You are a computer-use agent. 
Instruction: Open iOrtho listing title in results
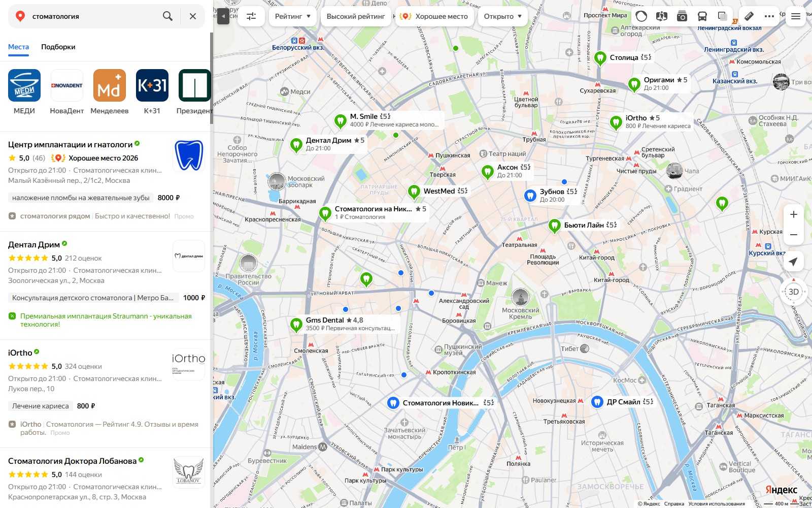tap(20, 353)
